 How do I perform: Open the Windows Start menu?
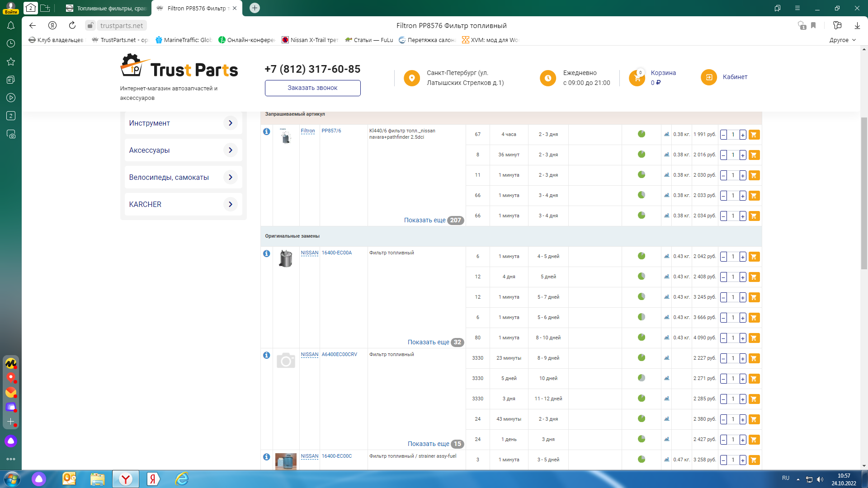pos(12,479)
